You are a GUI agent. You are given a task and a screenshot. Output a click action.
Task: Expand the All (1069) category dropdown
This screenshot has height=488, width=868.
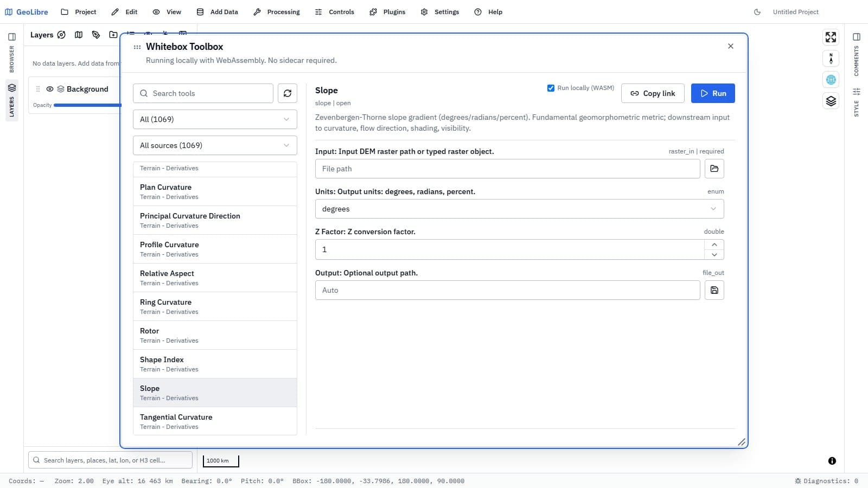tap(215, 119)
